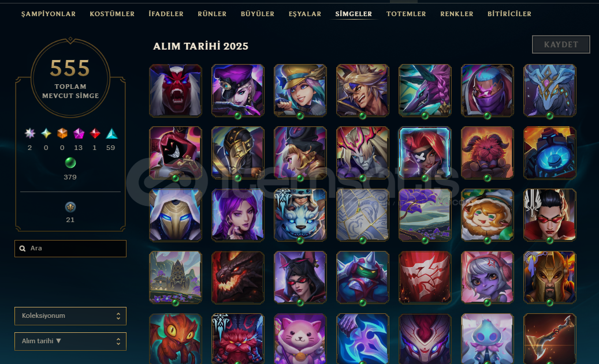This screenshot has height=364, width=599.
Task: Choose the red-haired eyepatch pirate icon
Action: coord(425,153)
